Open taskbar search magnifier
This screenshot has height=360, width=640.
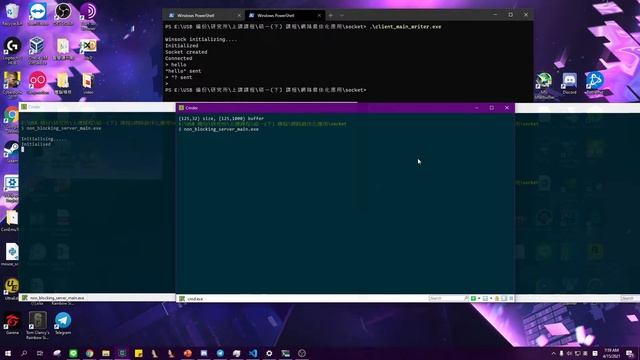pos(24,353)
